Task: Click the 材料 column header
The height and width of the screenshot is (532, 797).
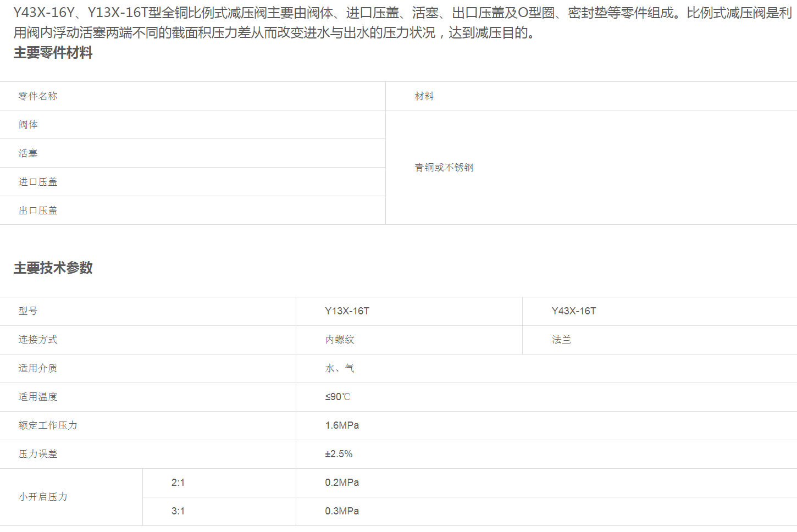Action: [x=424, y=96]
